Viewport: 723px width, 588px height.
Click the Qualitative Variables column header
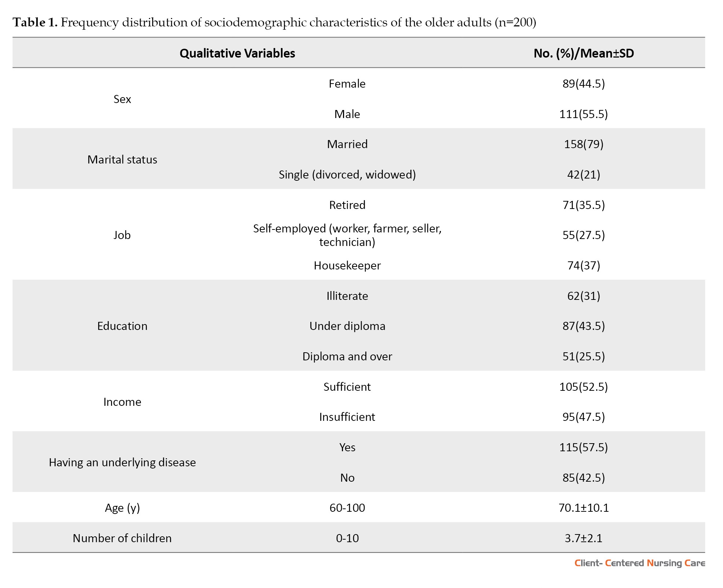pos(237,54)
